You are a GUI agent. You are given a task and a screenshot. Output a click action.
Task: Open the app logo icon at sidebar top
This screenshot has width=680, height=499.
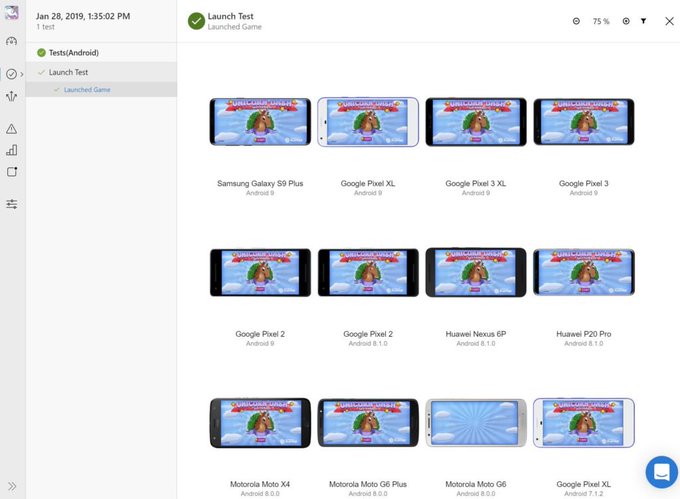(x=12, y=12)
